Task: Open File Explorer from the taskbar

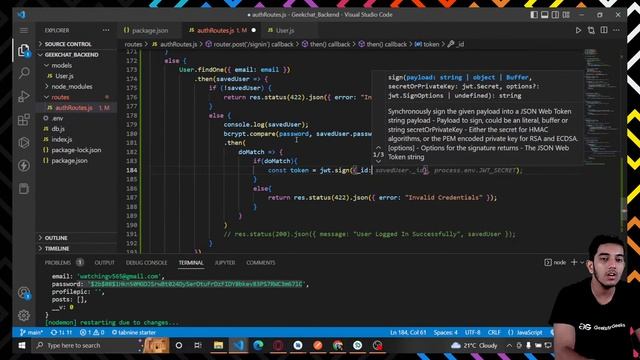Action: pos(218,346)
